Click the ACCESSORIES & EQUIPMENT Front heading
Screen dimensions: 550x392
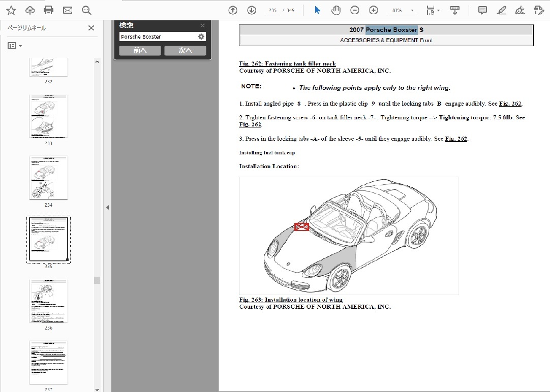coord(386,40)
